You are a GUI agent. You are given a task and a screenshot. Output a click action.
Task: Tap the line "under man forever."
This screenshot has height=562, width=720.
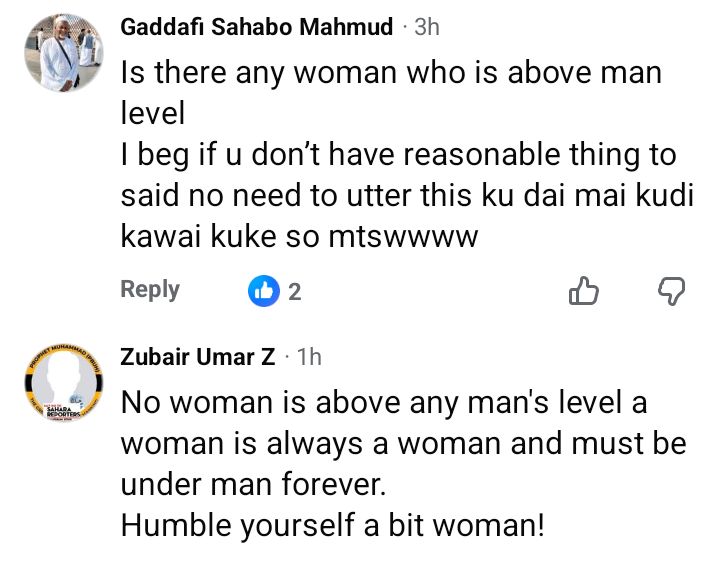point(250,484)
